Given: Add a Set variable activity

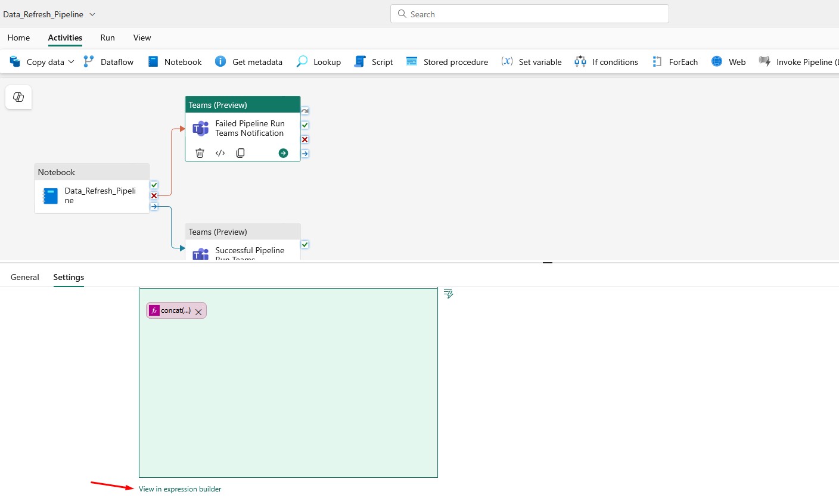Looking at the screenshot, I should point(532,62).
